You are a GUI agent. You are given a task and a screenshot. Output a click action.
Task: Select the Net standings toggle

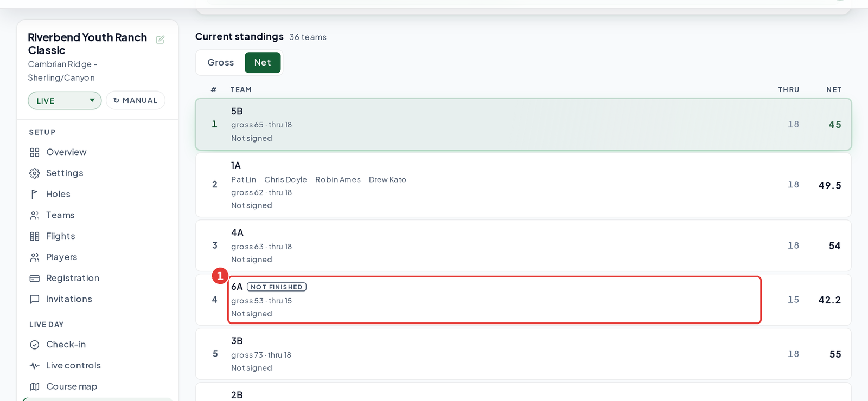(263, 62)
